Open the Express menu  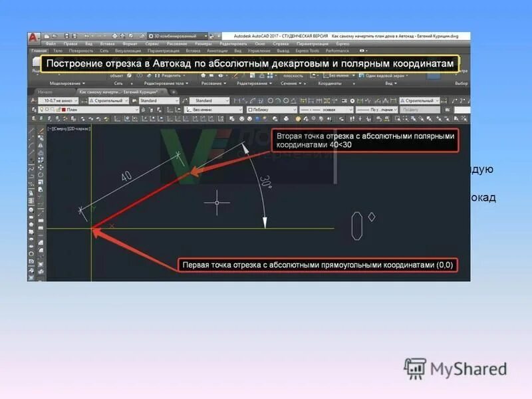(342, 44)
